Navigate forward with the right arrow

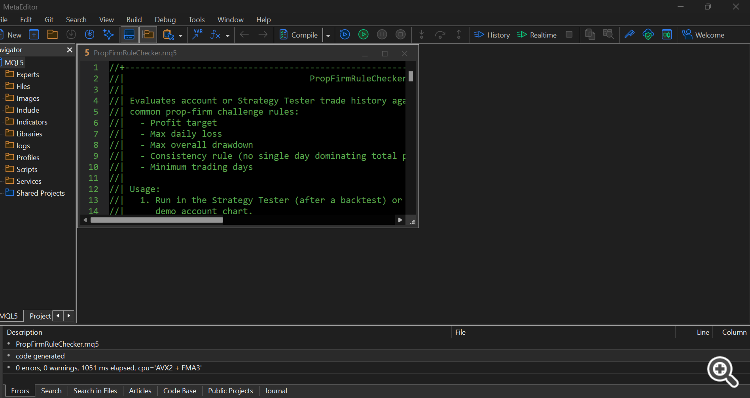tap(263, 34)
